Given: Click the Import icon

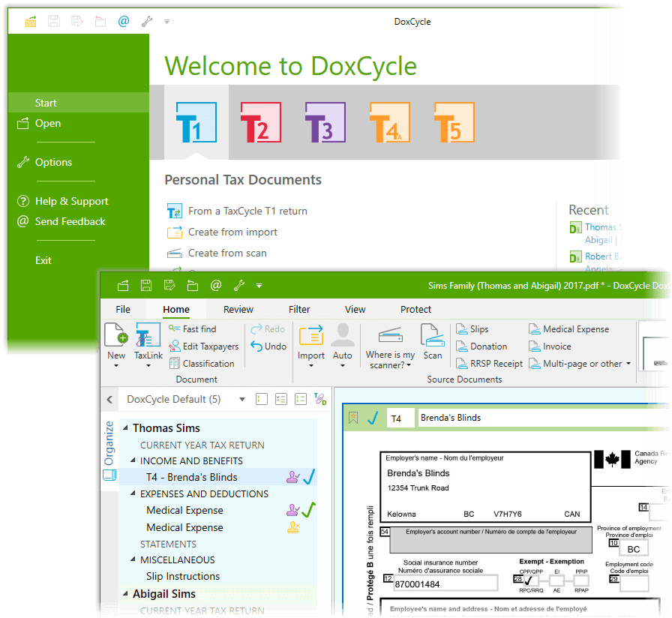Looking at the screenshot, I should (311, 335).
